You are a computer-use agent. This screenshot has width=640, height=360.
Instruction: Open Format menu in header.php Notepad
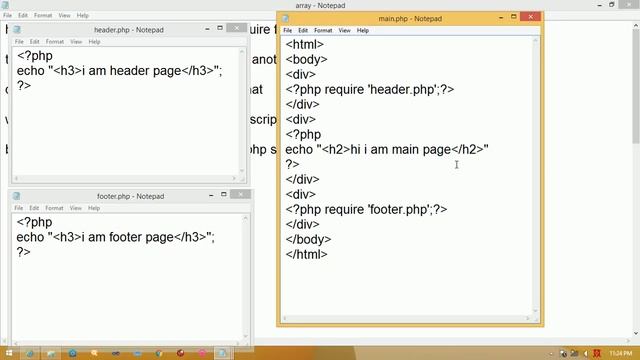click(x=55, y=42)
